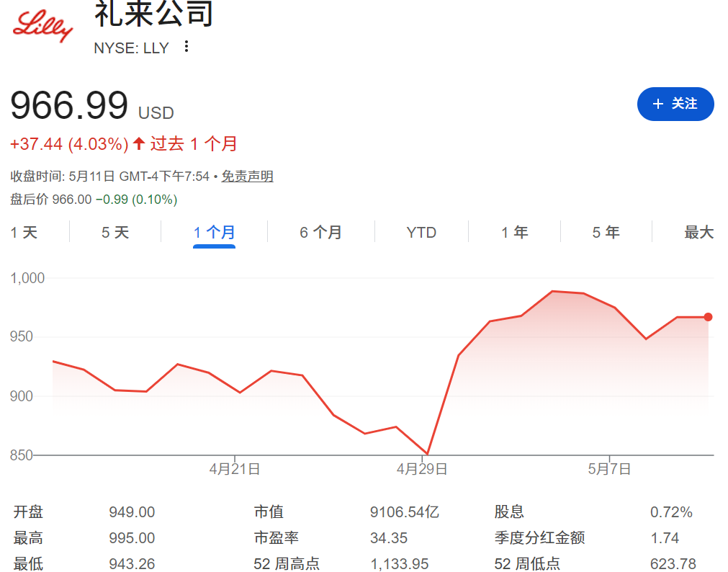This screenshot has height=572, width=728.
Task: Click the 礼来公司 company title
Action: pyautogui.click(x=154, y=14)
